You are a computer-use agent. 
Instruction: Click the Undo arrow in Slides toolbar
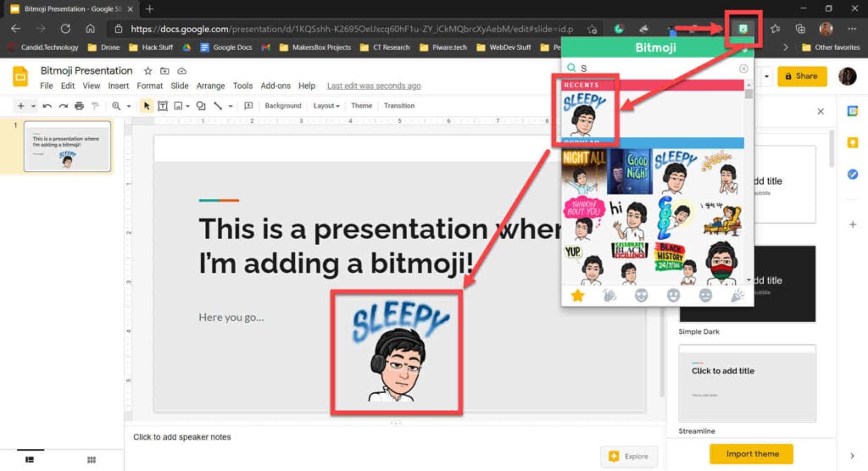[47, 106]
